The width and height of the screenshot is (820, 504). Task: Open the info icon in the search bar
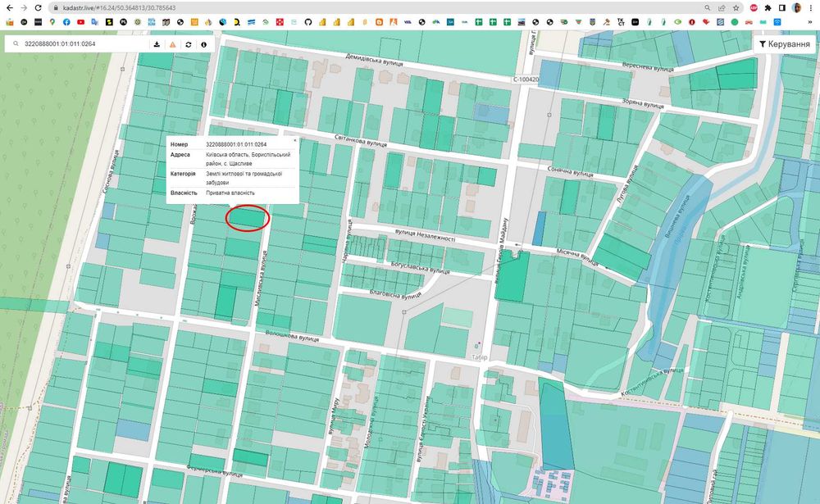pos(203,44)
